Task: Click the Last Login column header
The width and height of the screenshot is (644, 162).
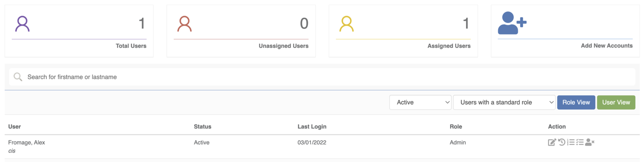Action: [x=312, y=127]
